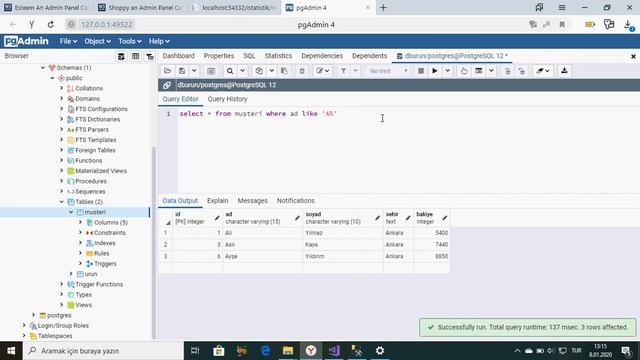
Task: Open the Windows Start menu
Action: click(x=11, y=351)
